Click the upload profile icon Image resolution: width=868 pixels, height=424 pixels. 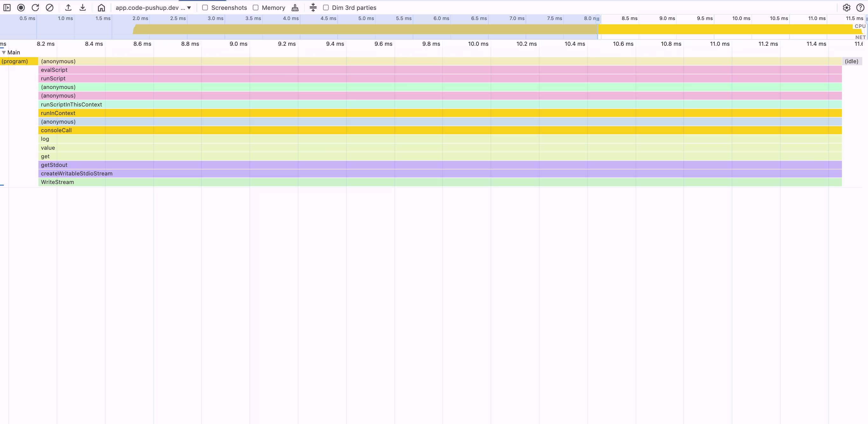point(68,7)
